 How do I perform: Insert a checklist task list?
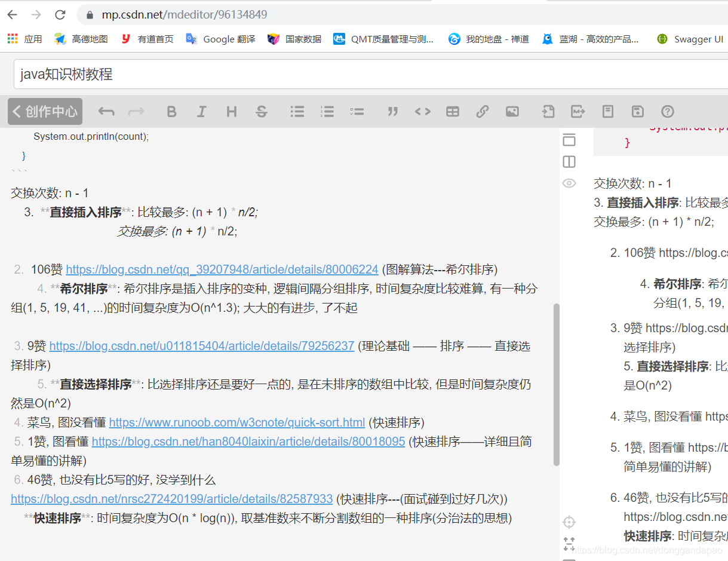(x=357, y=111)
